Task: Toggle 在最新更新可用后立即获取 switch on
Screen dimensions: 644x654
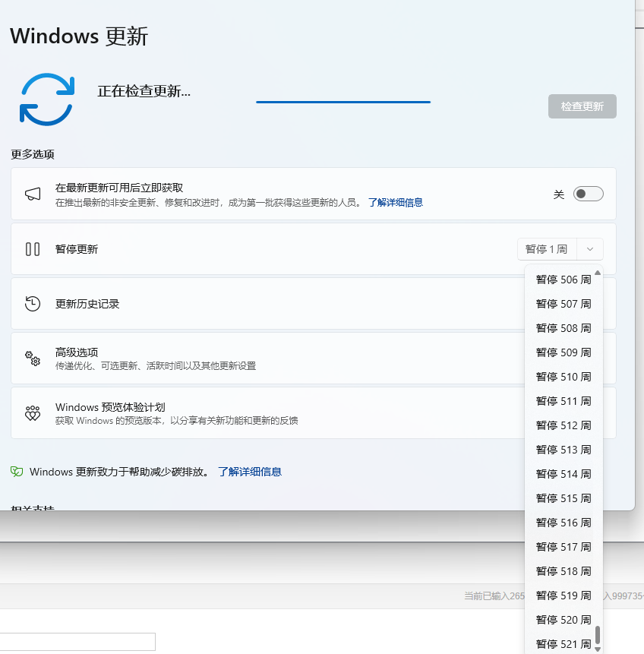Action: [588, 194]
